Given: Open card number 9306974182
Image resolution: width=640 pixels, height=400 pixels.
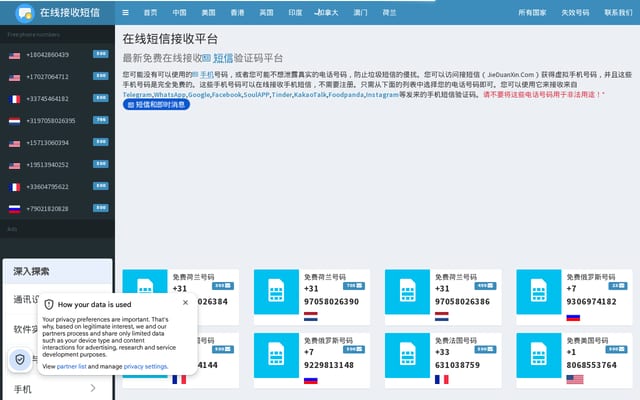Looking at the screenshot, I should tap(591, 302).
